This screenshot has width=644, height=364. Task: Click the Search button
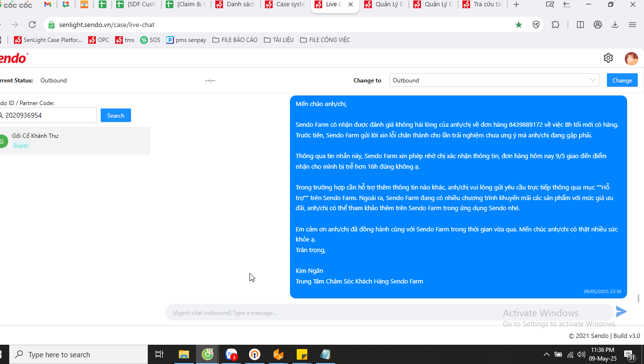(x=116, y=115)
